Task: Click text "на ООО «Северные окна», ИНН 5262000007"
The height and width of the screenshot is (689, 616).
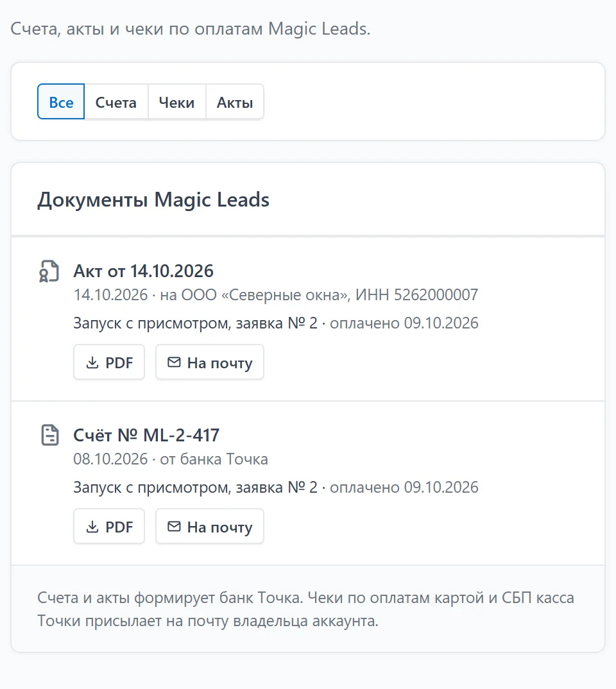Action: 319,295
